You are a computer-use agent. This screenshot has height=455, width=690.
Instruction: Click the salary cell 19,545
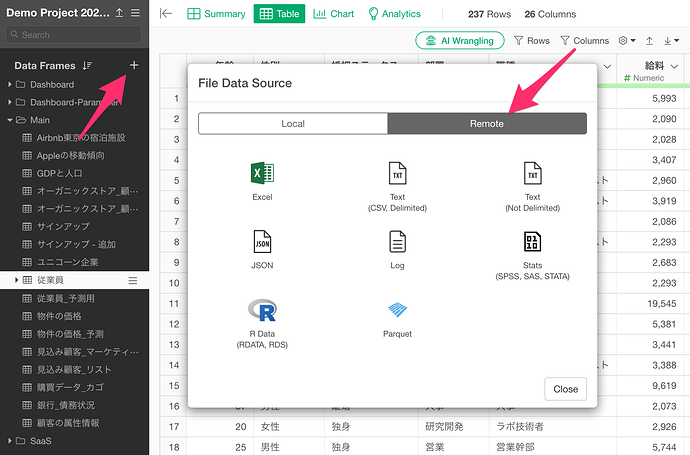click(650, 304)
